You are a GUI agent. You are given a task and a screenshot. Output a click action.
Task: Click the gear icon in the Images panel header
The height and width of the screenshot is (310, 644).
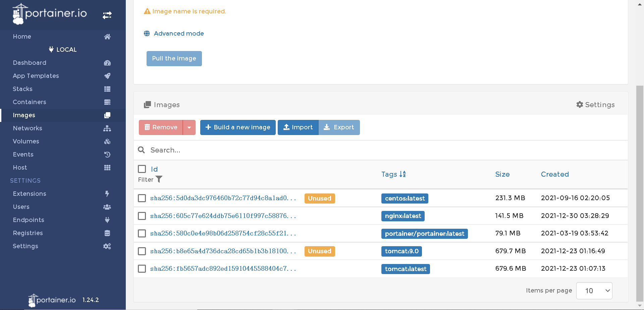click(x=580, y=104)
